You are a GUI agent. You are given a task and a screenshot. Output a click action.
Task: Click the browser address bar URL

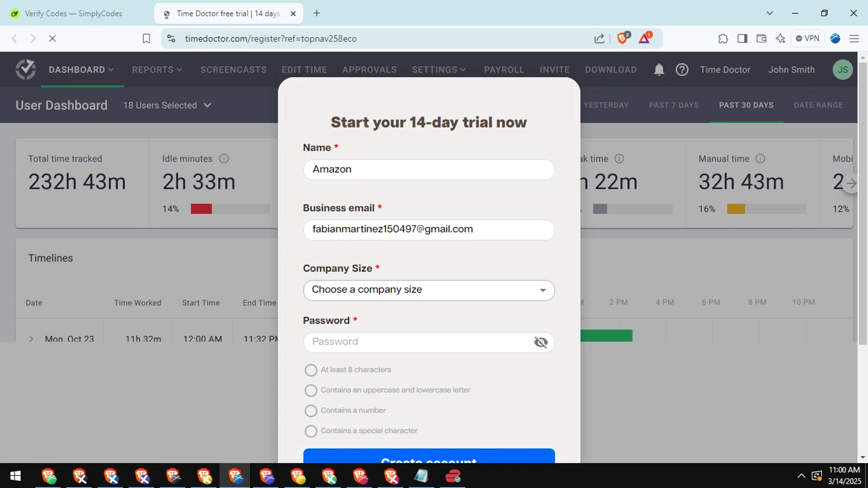(271, 39)
